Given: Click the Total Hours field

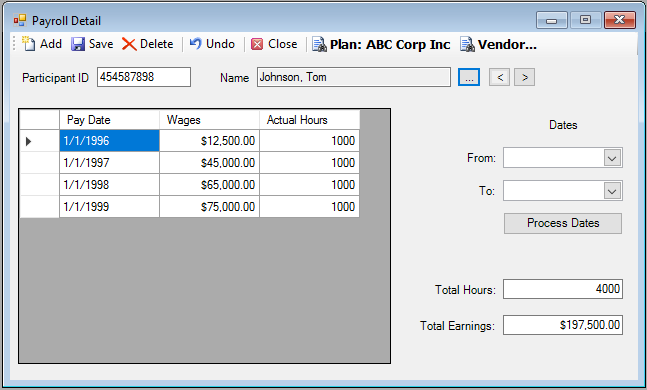Looking at the screenshot, I should pos(563,289).
